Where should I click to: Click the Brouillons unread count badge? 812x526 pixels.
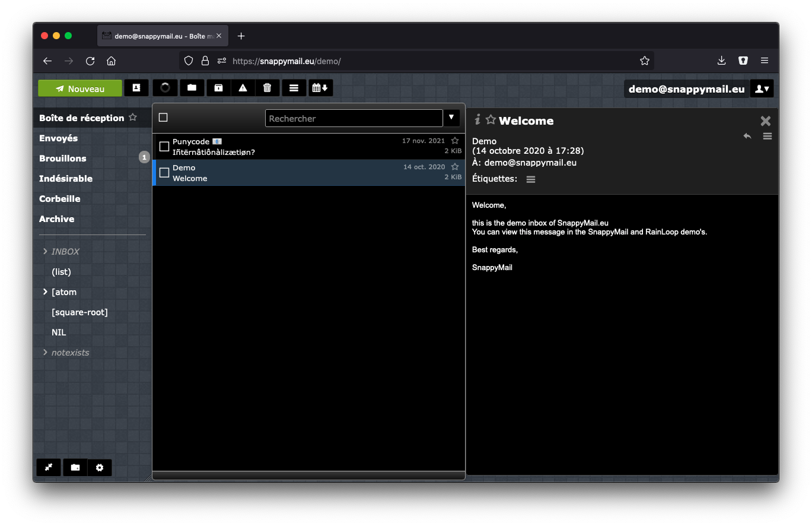coord(144,157)
